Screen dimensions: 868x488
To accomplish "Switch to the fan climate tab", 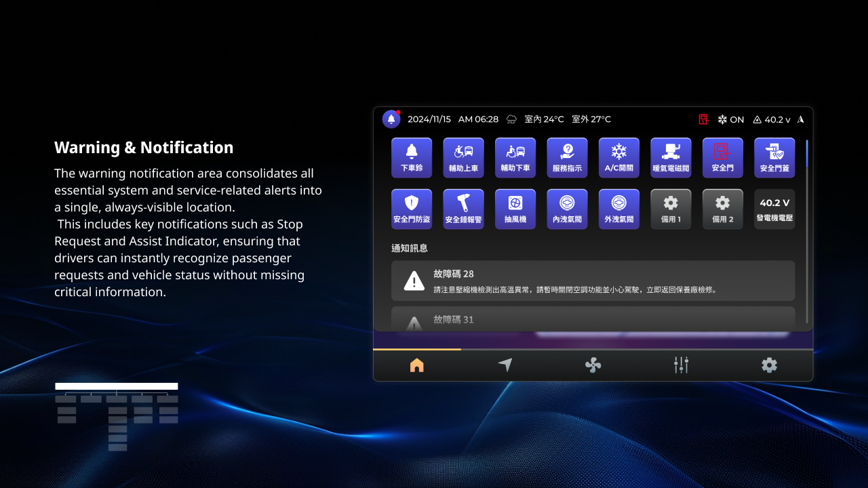I will coord(593,365).
